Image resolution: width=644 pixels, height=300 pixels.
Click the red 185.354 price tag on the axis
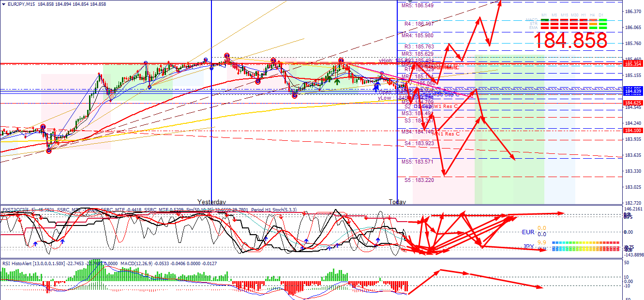pos(633,64)
